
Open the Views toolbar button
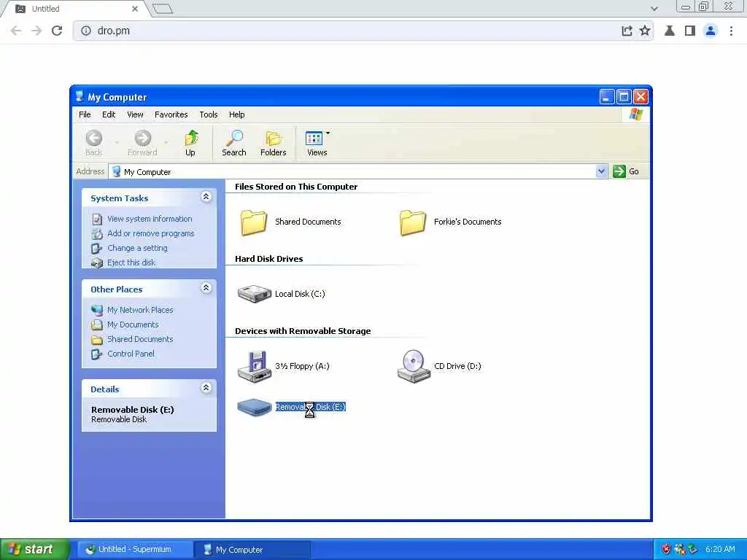pyautogui.click(x=314, y=142)
